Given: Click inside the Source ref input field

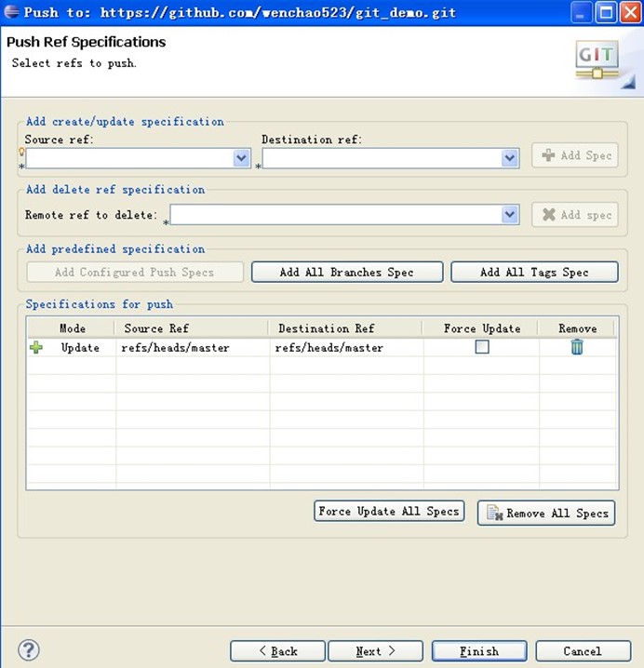Looking at the screenshot, I should [x=129, y=158].
